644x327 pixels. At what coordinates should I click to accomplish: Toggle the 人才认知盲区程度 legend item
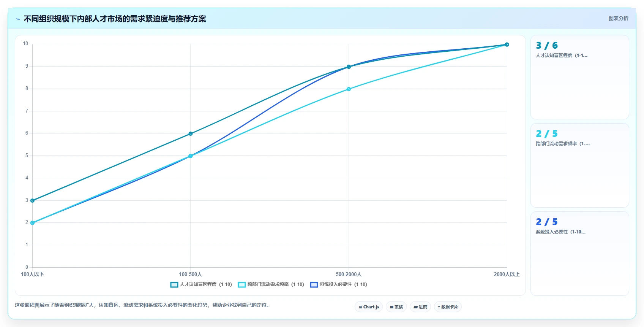click(x=201, y=284)
